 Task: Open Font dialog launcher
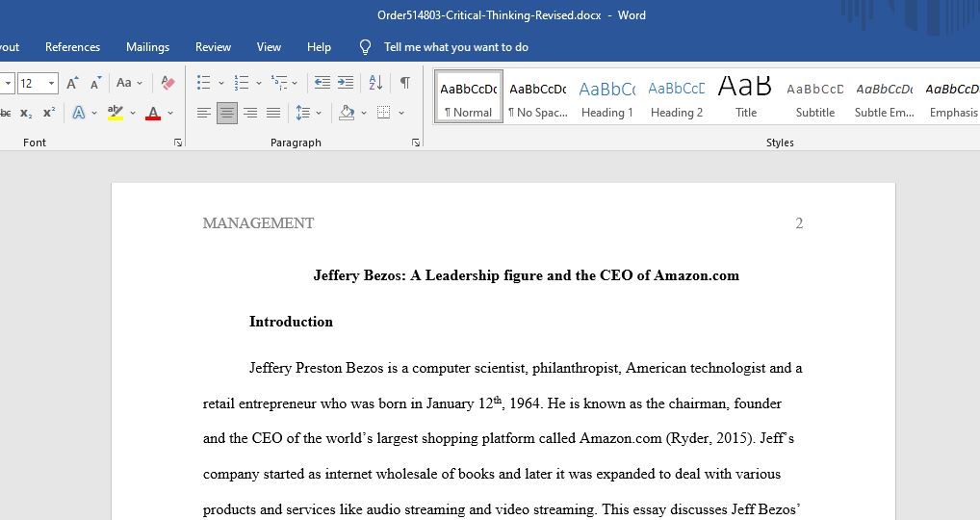(x=178, y=143)
